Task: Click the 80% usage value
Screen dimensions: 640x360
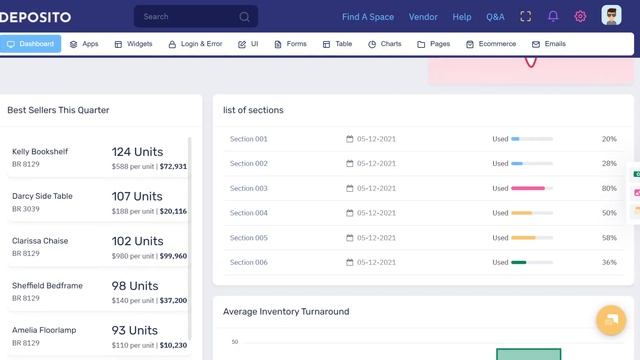Action: click(x=609, y=188)
